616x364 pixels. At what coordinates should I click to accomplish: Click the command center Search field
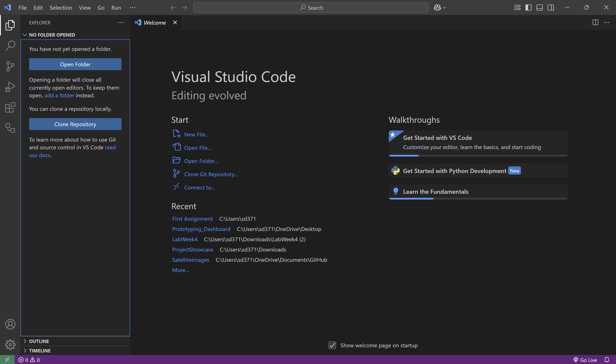pyautogui.click(x=311, y=8)
